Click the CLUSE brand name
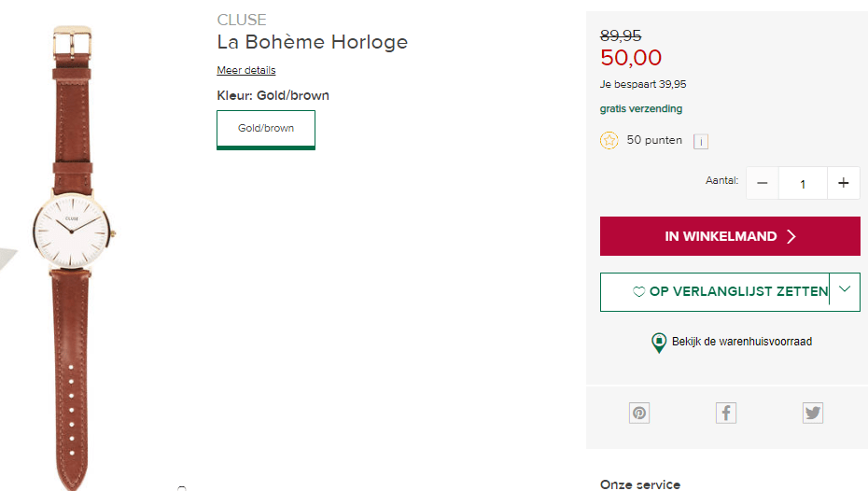This screenshot has height=491, width=868. click(x=242, y=20)
